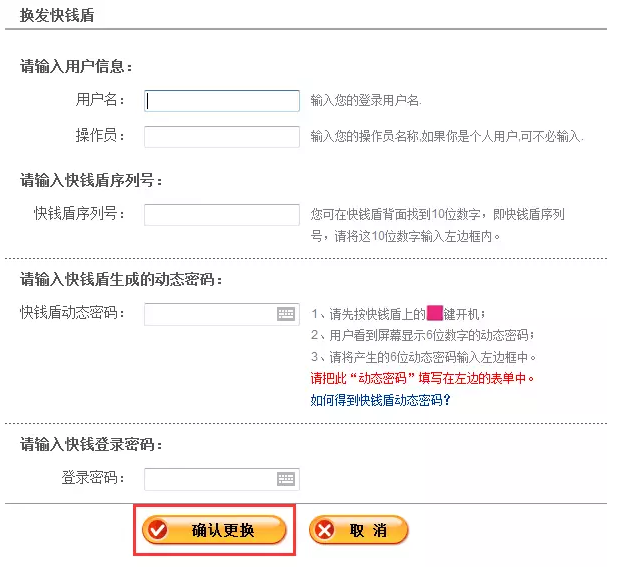618x567 pixels.
Task: Click the 用户名 label
Action: pos(100,99)
